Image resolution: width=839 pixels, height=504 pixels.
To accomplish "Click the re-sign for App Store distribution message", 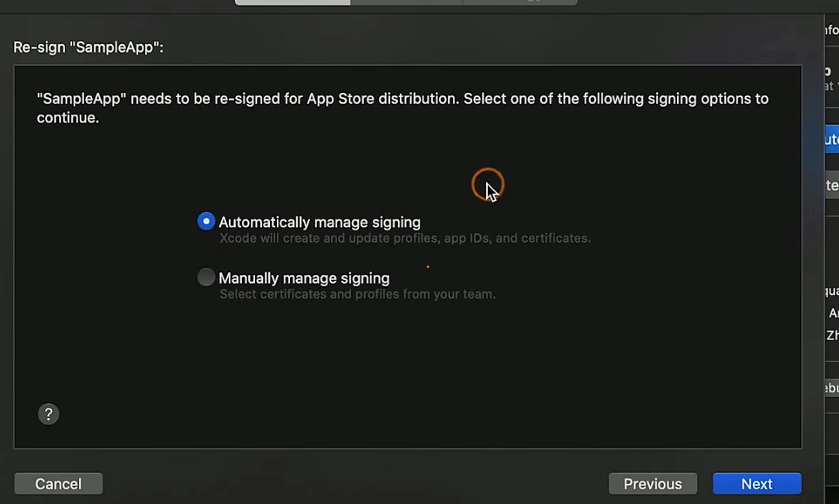I will (x=402, y=108).
